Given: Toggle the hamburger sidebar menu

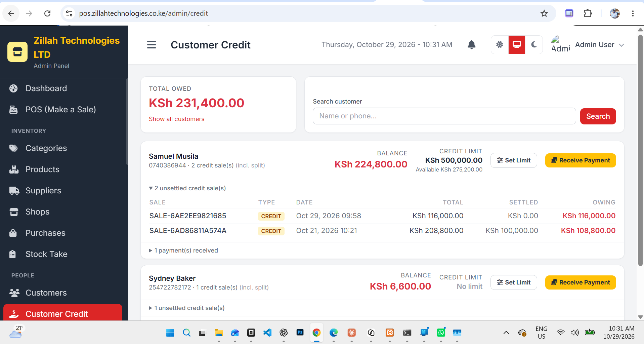Looking at the screenshot, I should click(152, 45).
